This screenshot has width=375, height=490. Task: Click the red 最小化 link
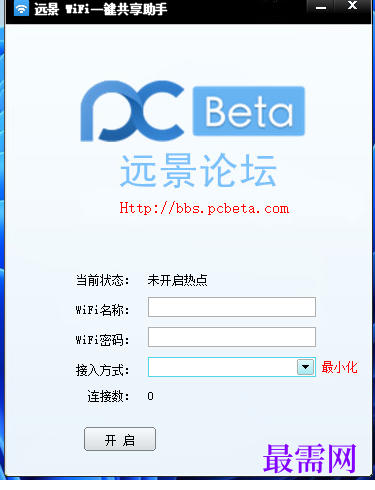[339, 367]
